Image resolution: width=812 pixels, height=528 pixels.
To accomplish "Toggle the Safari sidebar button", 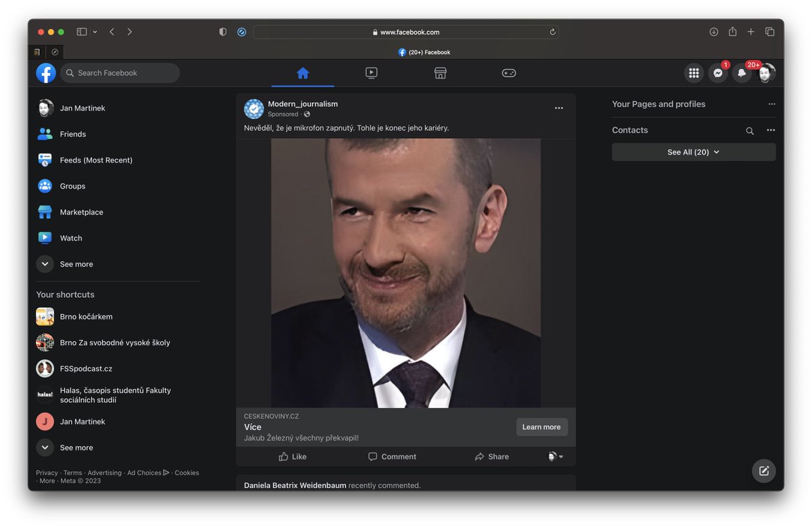I will (82, 32).
